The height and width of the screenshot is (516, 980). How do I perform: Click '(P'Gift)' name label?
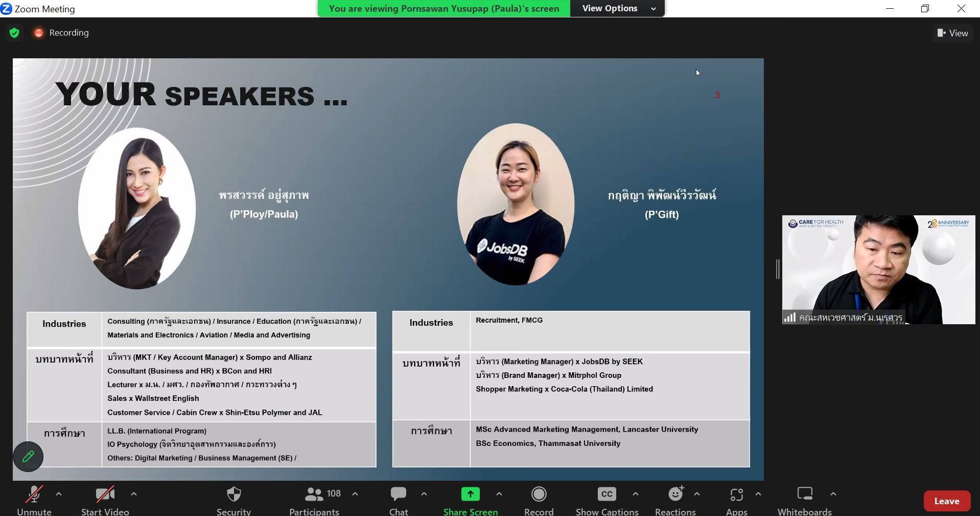[662, 215]
